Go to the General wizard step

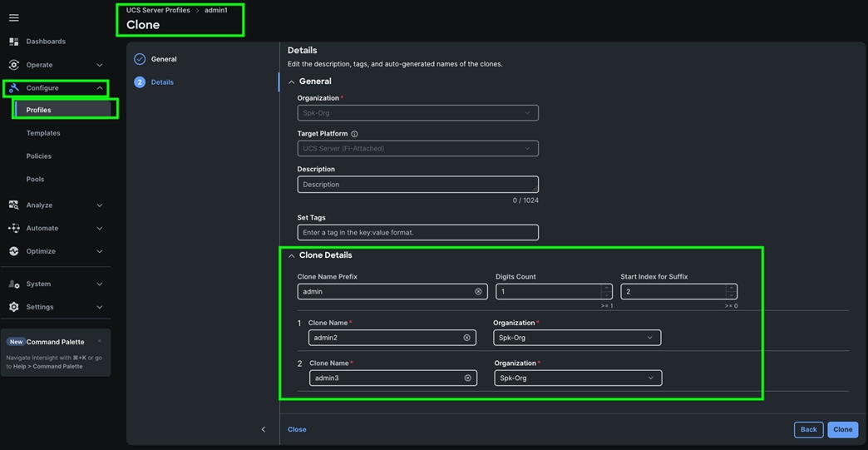click(x=164, y=59)
